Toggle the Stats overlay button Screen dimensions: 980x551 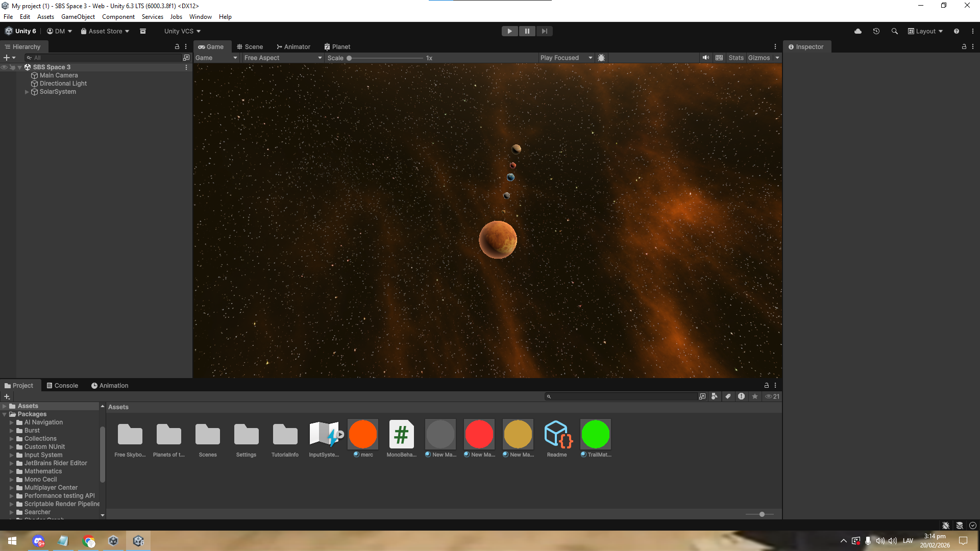736,58
